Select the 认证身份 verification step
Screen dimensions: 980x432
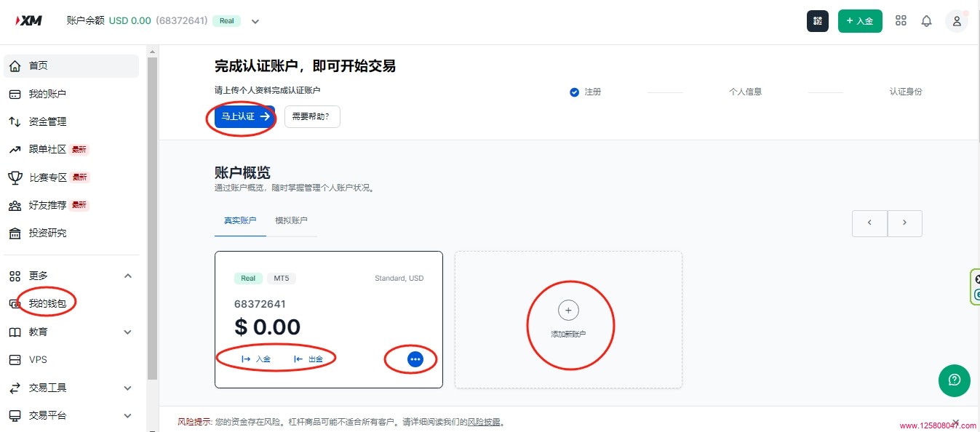pyautogui.click(x=906, y=92)
